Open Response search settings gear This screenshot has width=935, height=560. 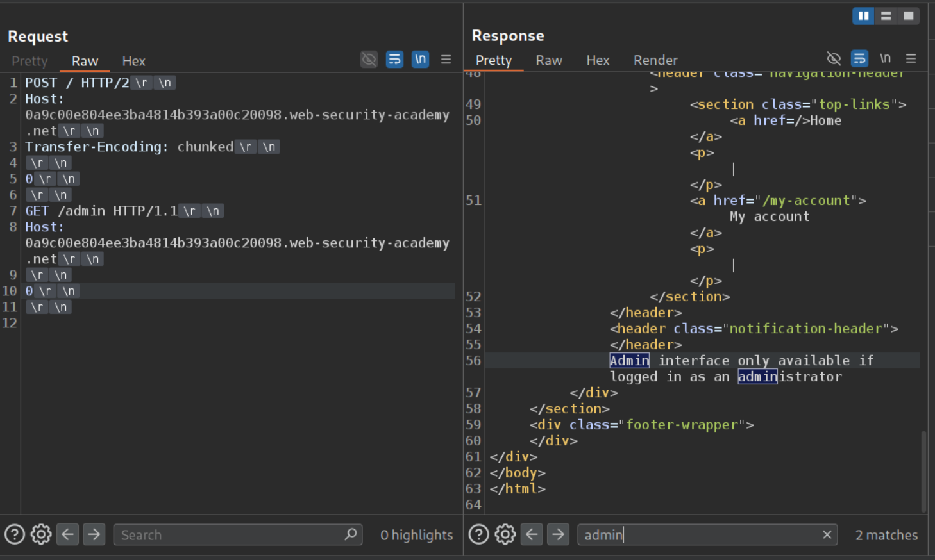coord(505,534)
